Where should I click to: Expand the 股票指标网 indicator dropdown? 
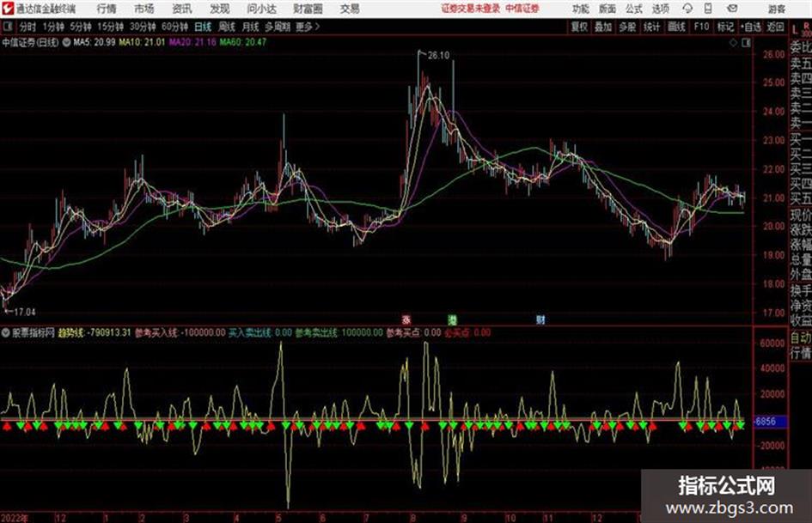6,333
